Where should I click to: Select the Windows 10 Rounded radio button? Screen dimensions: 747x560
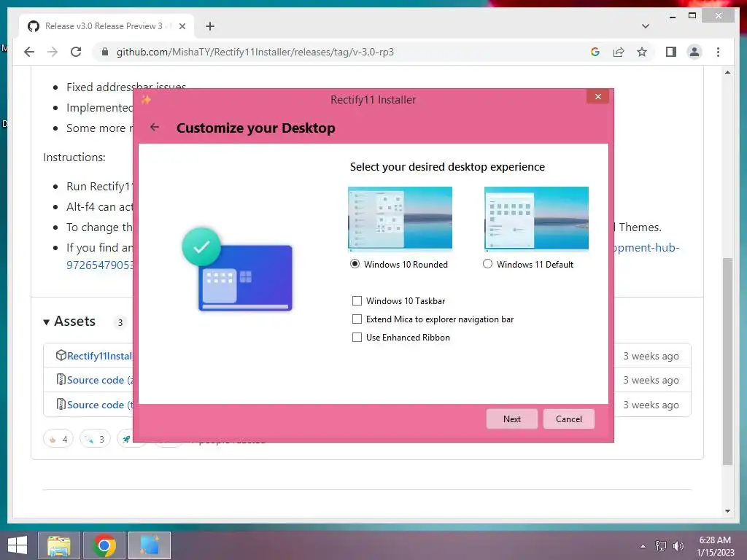[x=355, y=264]
